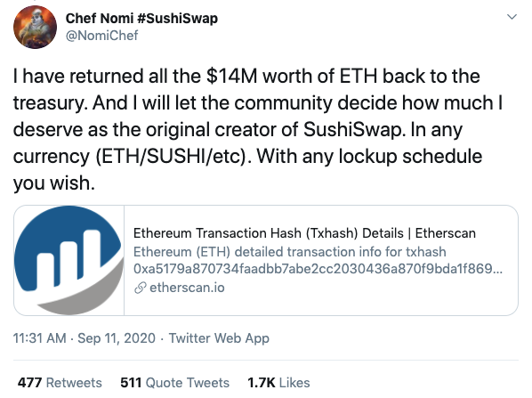532x398 pixels.
Task: Click the tweet body text
Action: point(258,129)
